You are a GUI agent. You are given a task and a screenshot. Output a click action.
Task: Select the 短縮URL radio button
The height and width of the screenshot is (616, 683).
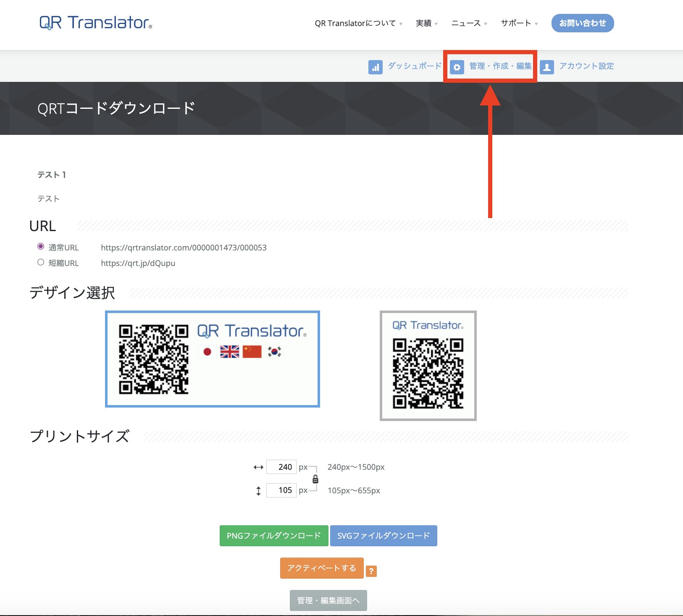(x=41, y=262)
